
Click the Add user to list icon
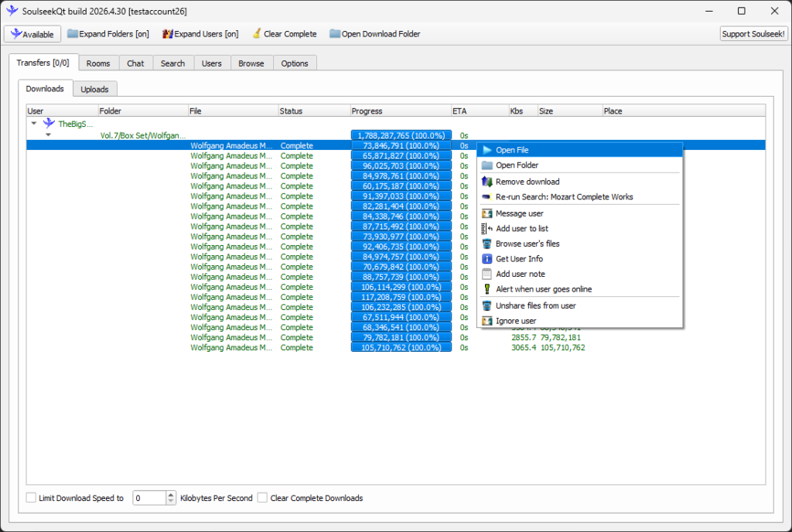click(x=487, y=229)
